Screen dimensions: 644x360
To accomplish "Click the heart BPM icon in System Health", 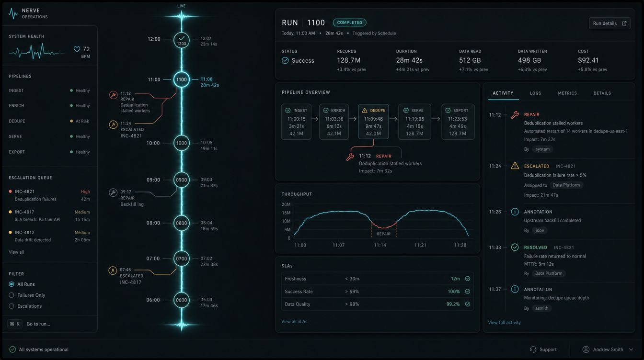I will (77, 49).
